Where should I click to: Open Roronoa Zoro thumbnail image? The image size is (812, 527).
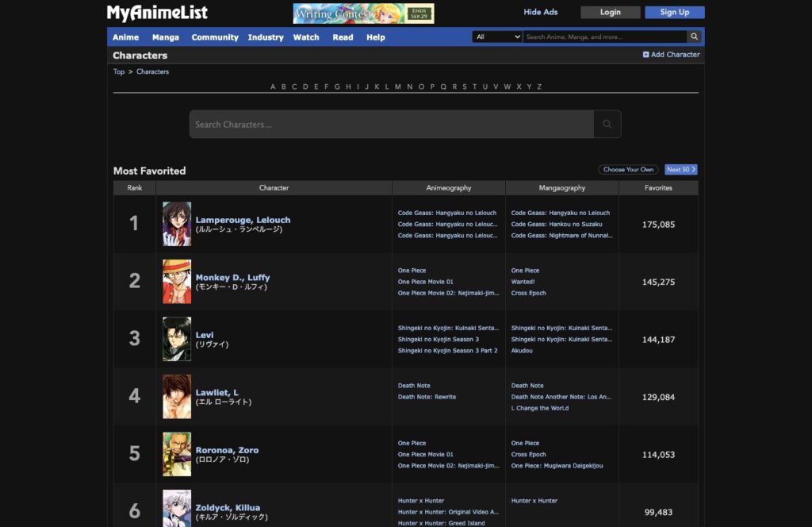(177, 454)
